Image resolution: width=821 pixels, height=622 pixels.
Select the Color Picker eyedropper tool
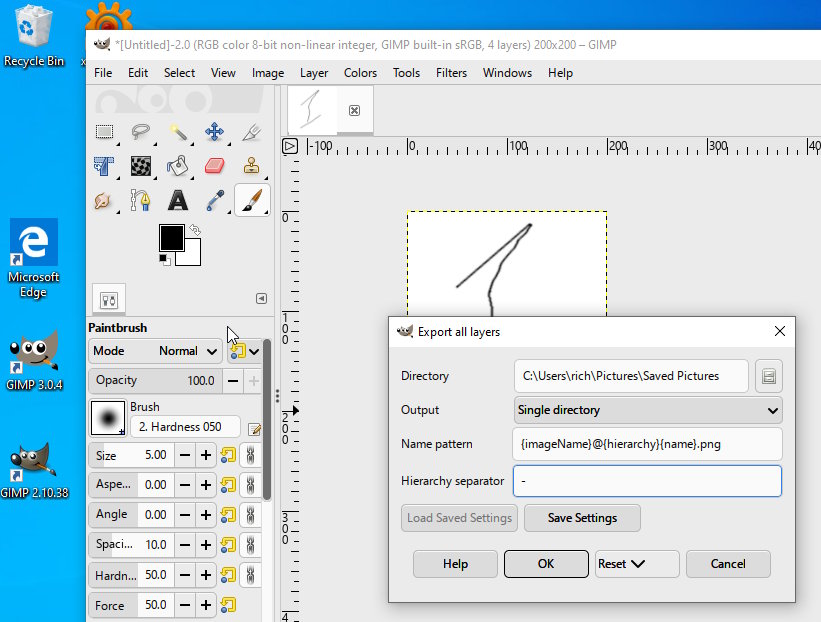(214, 200)
